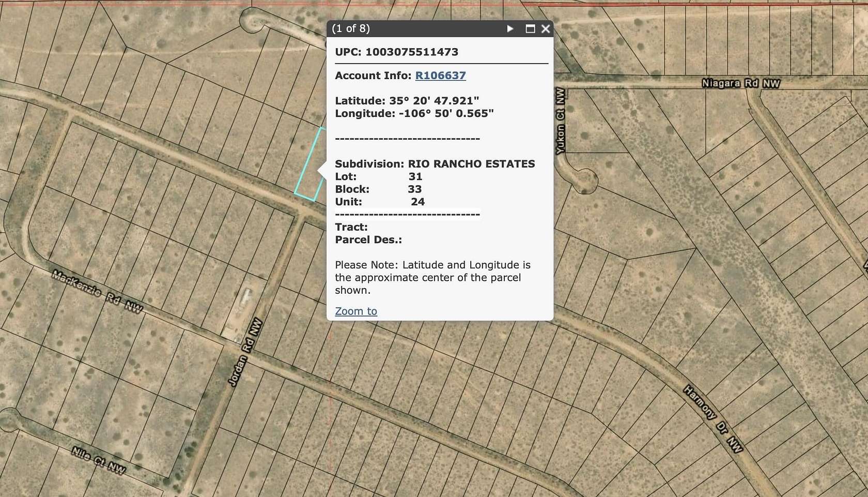Click the UPC number 1003075511473
The width and height of the screenshot is (868, 497).
412,52
